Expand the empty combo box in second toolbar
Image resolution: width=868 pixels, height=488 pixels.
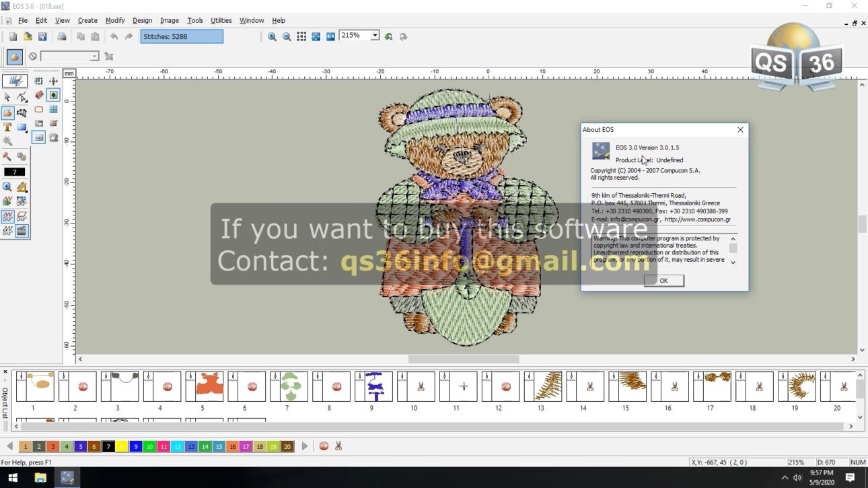click(x=94, y=57)
